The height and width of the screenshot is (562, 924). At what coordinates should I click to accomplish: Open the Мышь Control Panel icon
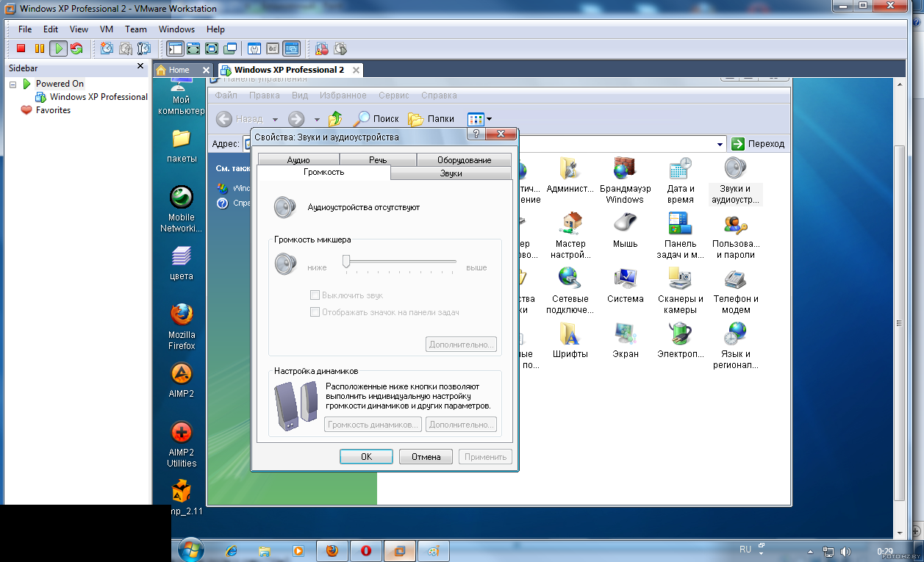626,230
